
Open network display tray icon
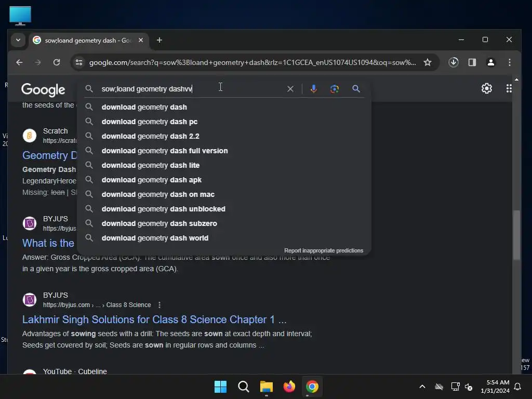[x=455, y=387]
